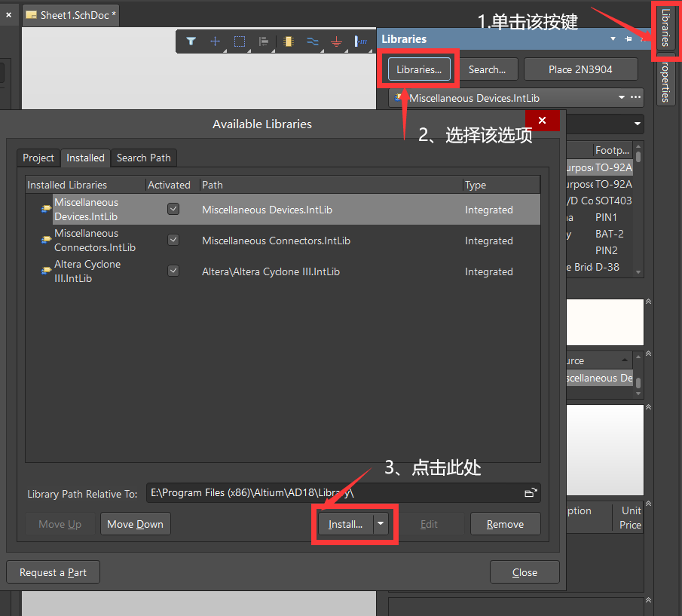
Task: Click the Close button in dialog
Action: coord(524,572)
